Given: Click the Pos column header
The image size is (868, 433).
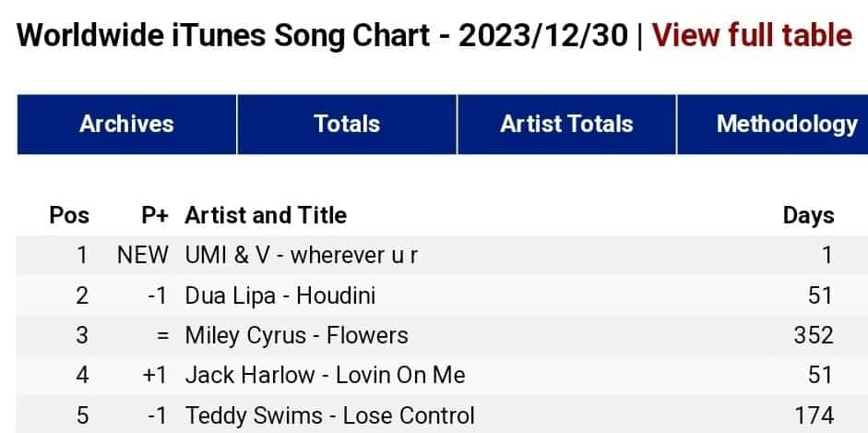Looking at the screenshot, I should (69, 215).
